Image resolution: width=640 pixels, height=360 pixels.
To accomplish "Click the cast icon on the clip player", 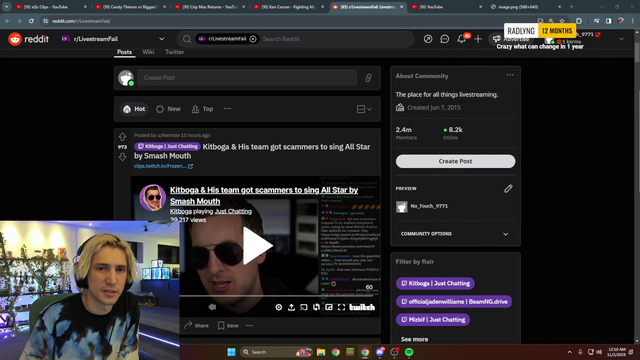I will pyautogui.click(x=304, y=307).
